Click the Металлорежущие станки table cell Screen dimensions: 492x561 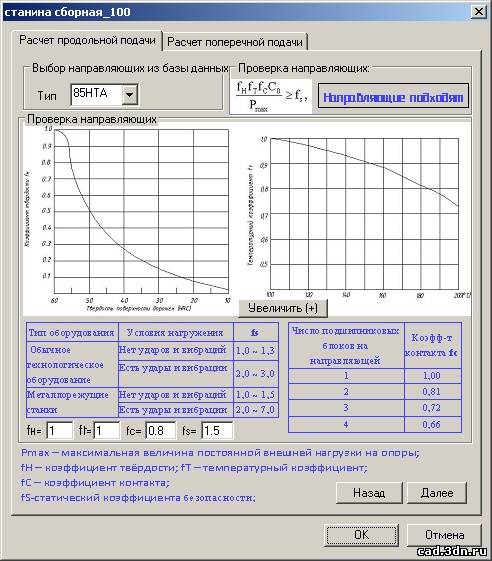pos(72,402)
